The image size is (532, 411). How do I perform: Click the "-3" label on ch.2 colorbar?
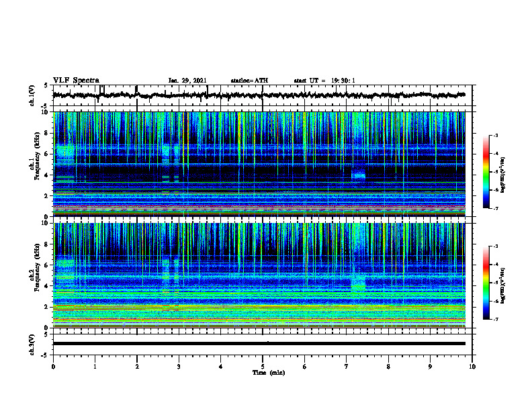496,246
